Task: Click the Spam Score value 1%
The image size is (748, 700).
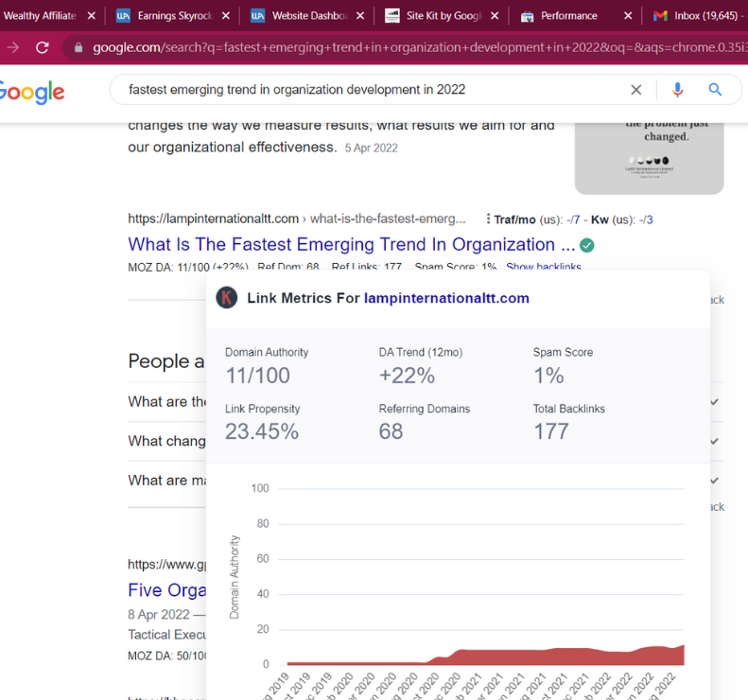Action: tap(548, 376)
